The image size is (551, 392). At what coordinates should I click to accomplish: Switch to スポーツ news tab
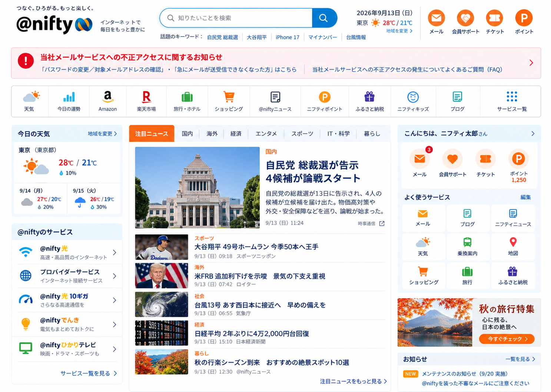click(x=302, y=134)
